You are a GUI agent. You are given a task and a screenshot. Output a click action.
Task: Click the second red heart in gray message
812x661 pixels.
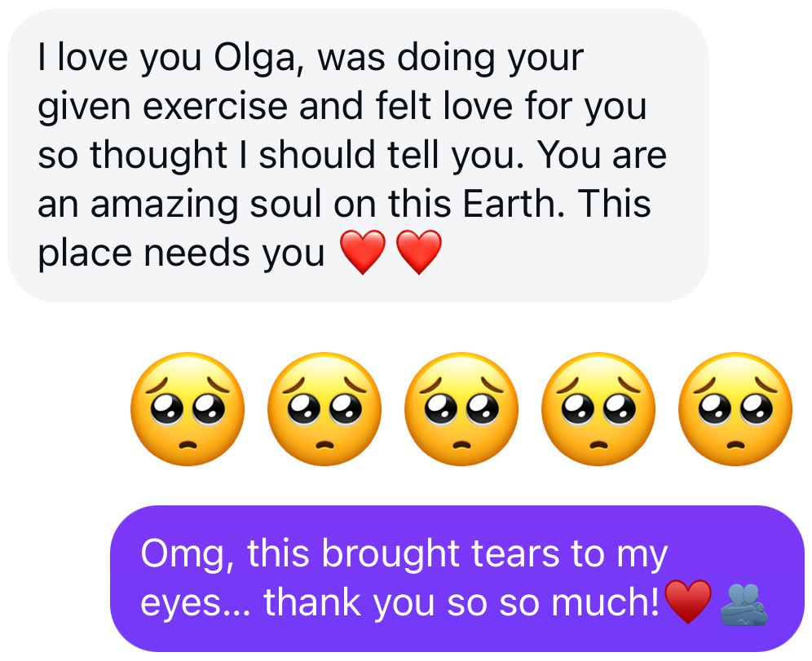418,252
